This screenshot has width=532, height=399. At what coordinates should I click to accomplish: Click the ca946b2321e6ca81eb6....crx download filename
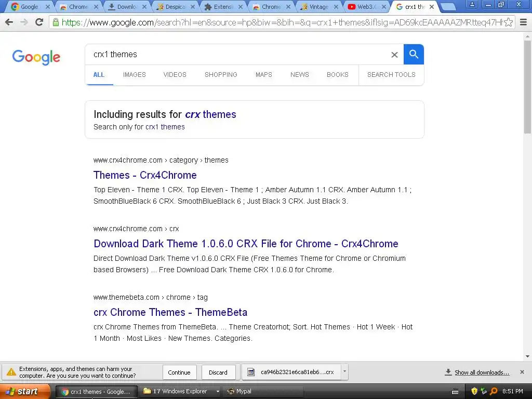pos(297,372)
